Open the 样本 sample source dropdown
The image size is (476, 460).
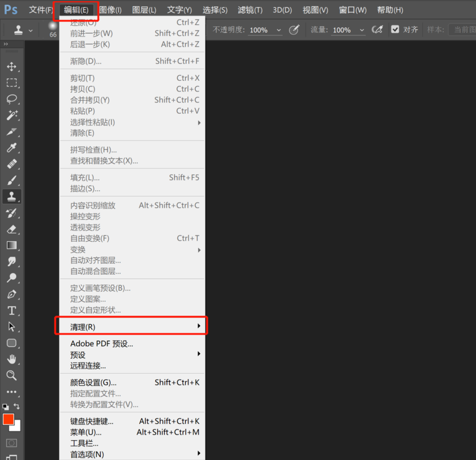462,29
